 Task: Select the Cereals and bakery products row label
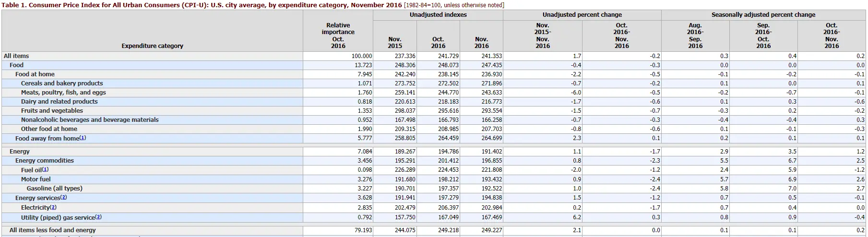click(x=62, y=83)
